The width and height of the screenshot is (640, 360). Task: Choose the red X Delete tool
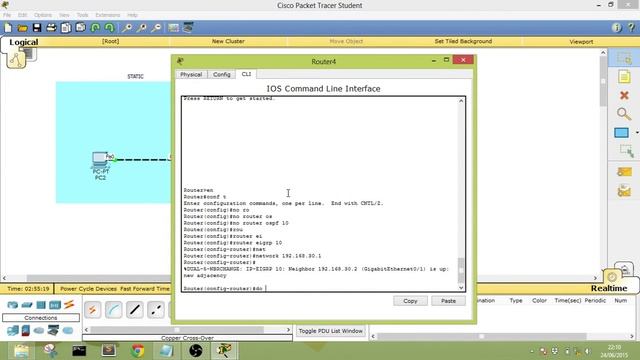click(x=624, y=96)
